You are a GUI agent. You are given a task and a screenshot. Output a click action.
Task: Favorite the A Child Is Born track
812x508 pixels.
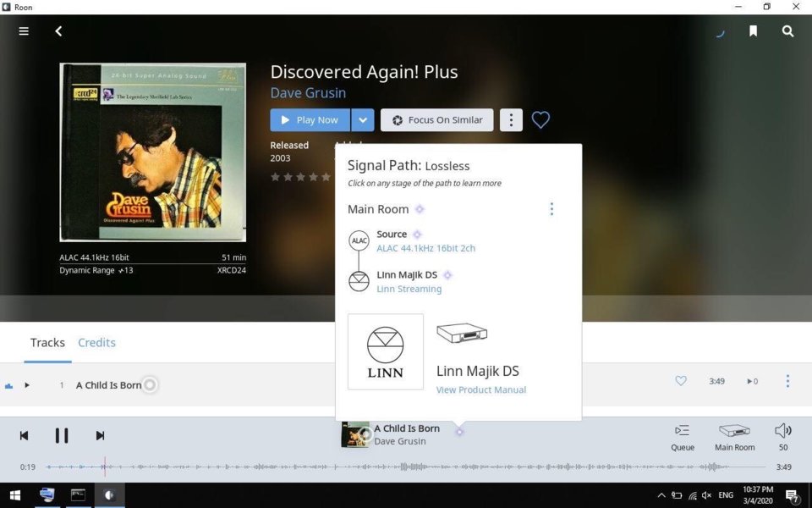(680, 381)
